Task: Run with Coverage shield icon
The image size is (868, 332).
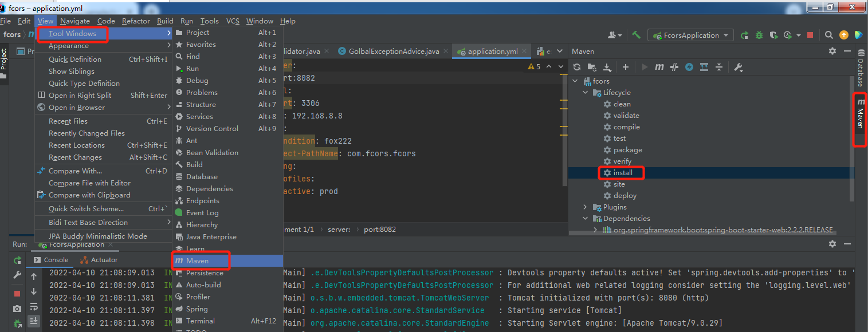Action: coord(774,35)
